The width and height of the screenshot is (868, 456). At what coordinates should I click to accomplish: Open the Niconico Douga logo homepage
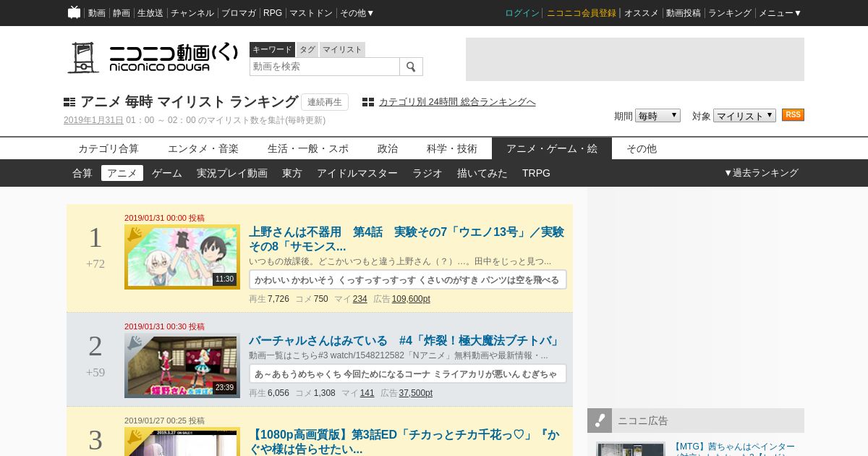(x=153, y=57)
